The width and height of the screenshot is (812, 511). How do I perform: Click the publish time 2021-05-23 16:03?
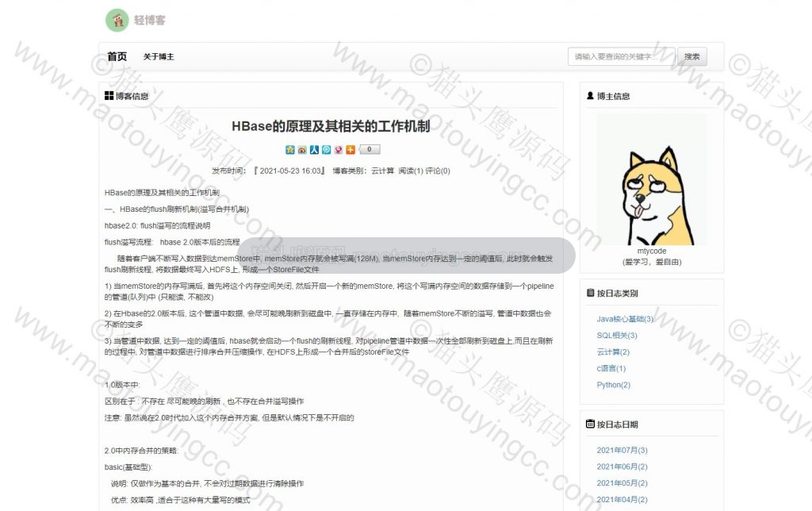289,171
